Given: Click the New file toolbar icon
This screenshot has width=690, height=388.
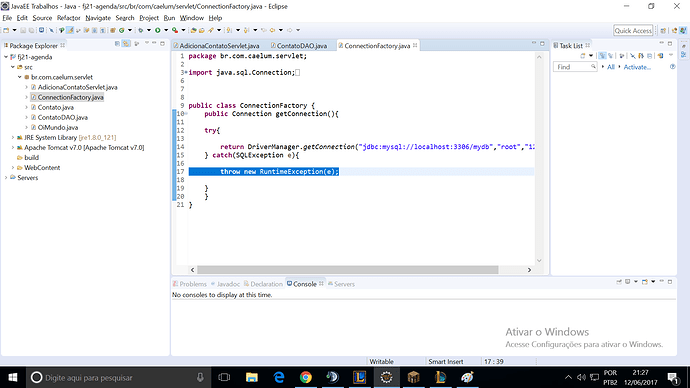Looking at the screenshot, I should coord(6,30).
